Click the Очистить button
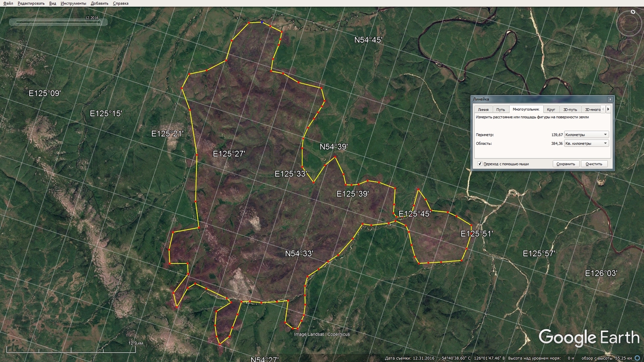The height and width of the screenshot is (362, 644). [x=594, y=164]
